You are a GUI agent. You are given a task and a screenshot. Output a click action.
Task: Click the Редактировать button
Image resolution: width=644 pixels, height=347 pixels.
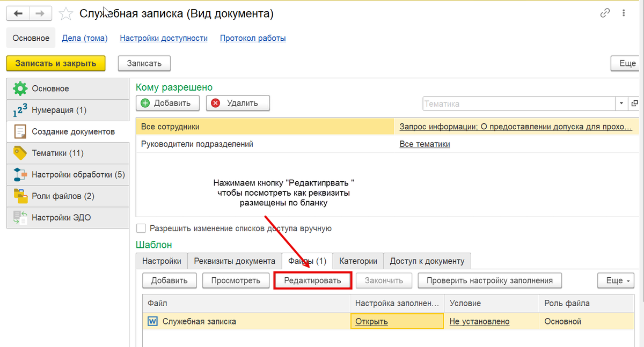pyautogui.click(x=312, y=280)
